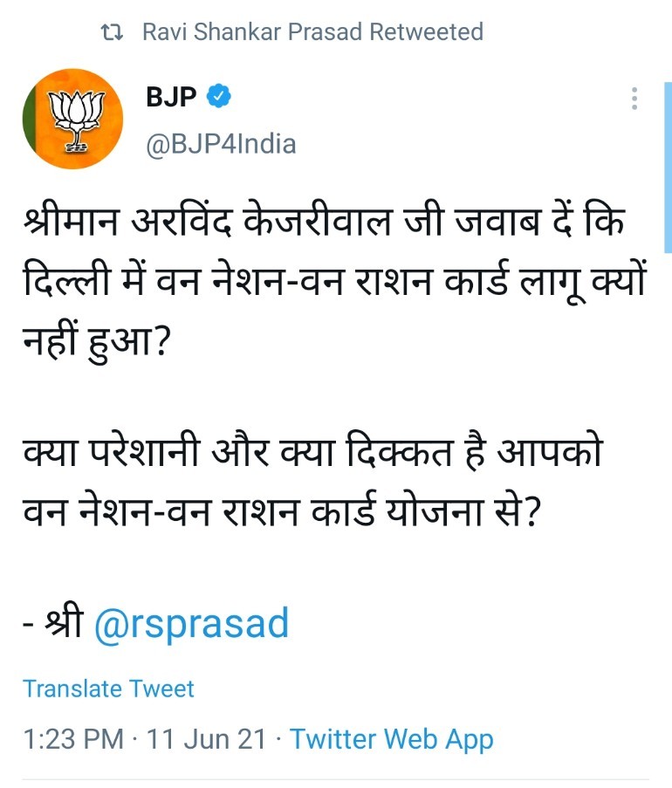The image size is (672, 788).
Task: Click the 1:23 PM timestamp
Action: click(x=73, y=739)
